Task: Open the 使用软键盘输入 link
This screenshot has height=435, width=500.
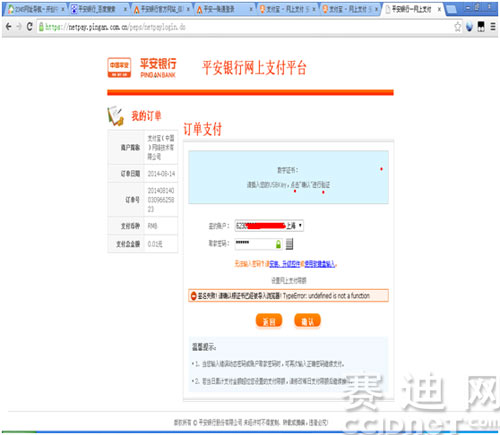Action: (320, 264)
